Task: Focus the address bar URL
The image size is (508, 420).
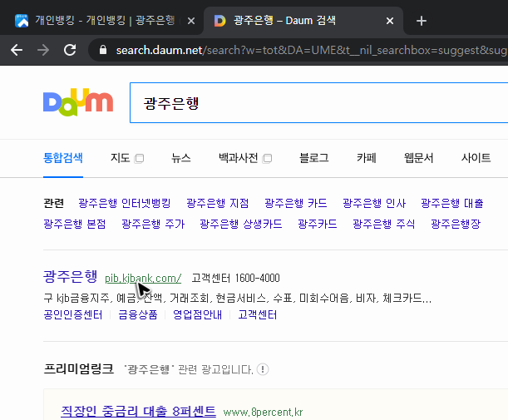Action: point(311,50)
